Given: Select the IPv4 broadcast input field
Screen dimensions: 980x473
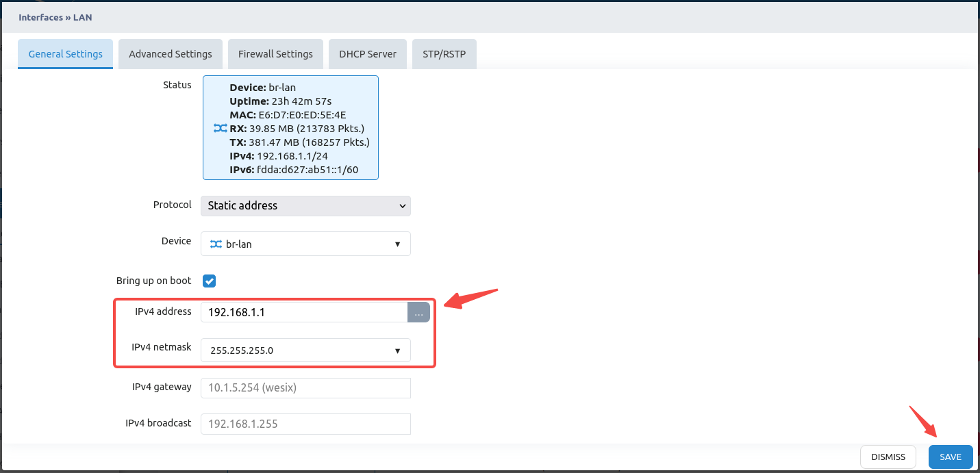Looking at the screenshot, I should pyautogui.click(x=305, y=424).
